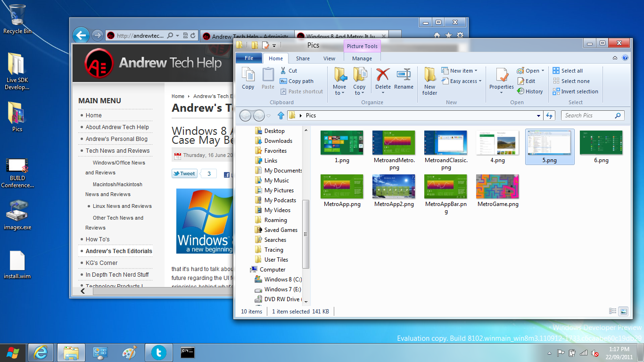Click the Windows Start orb

coord(12,353)
